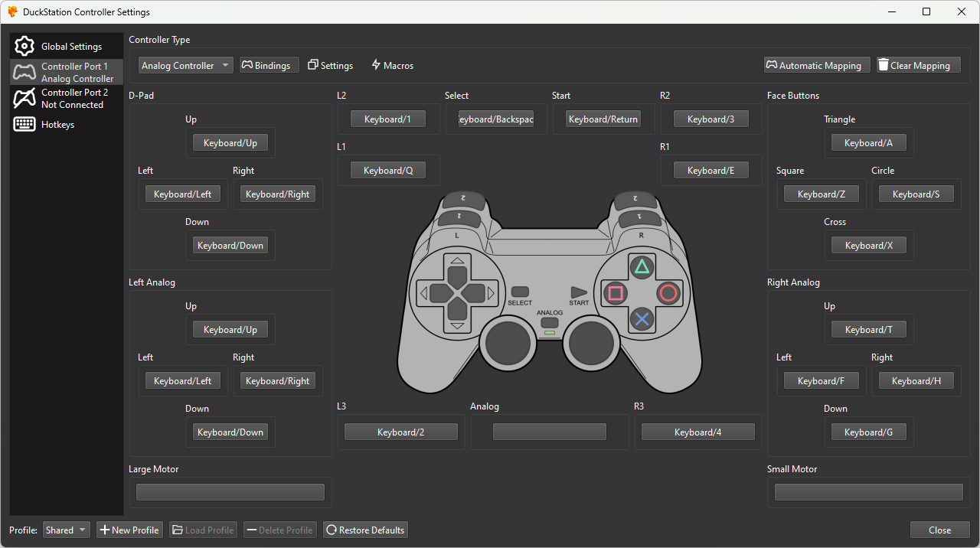This screenshot has width=980, height=548.
Task: Click the empty Analog binding button
Action: [x=550, y=432]
